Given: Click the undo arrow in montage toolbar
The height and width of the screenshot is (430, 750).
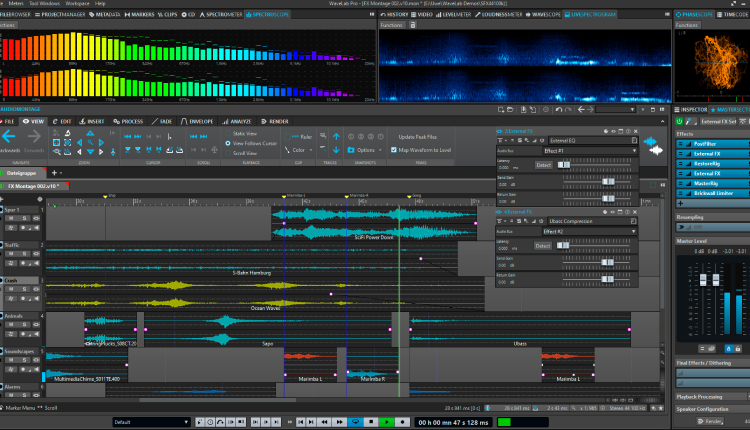Looking at the screenshot, I should coord(559,110).
